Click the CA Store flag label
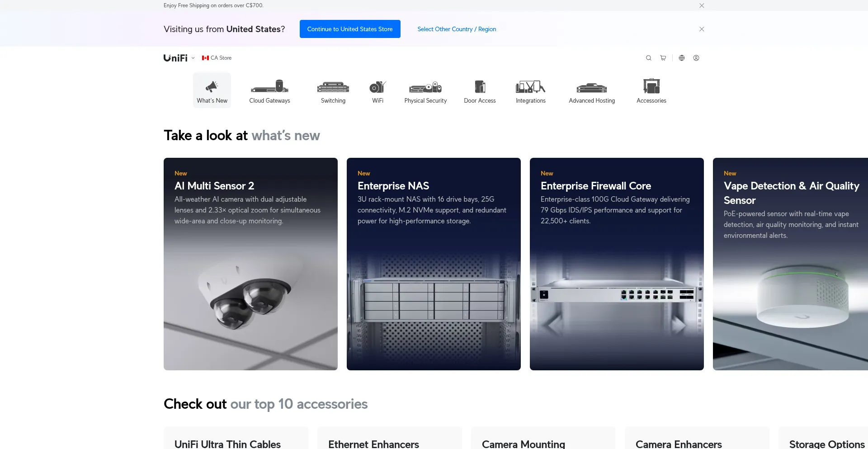 click(x=217, y=58)
